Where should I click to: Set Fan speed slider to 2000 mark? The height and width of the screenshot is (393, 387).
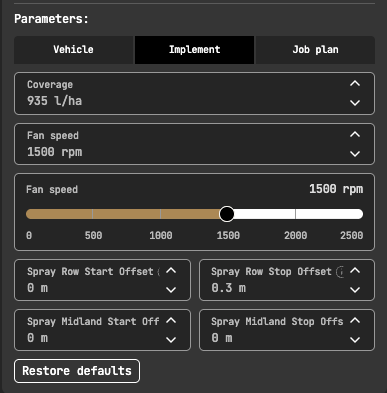(x=295, y=214)
